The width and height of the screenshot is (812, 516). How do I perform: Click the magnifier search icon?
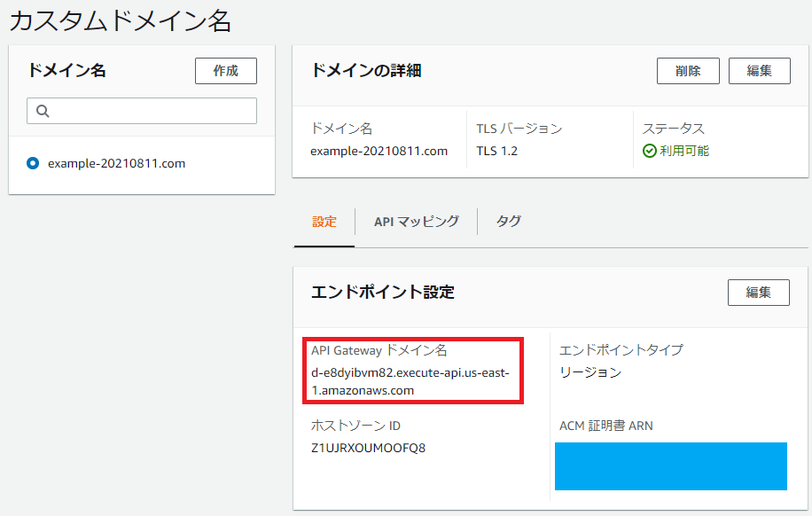click(x=43, y=111)
